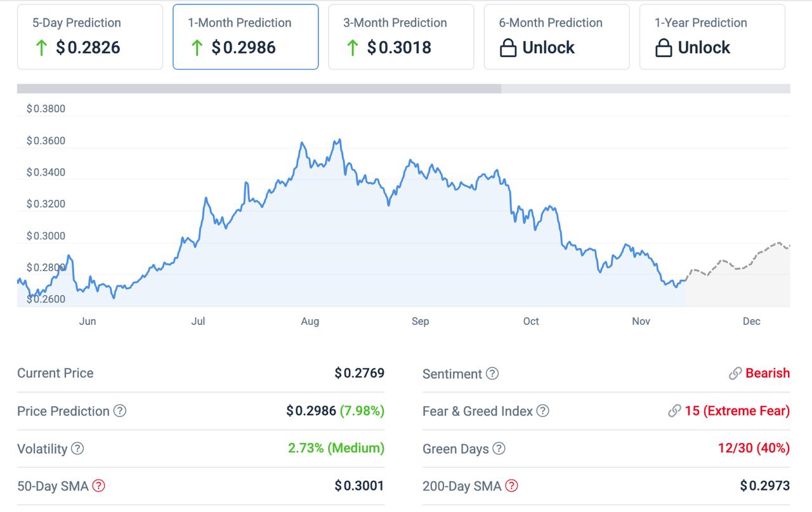Click the red question mark beside 200-Day SMA
Image resolution: width=812 pixels, height=512 pixels.
pos(512,486)
